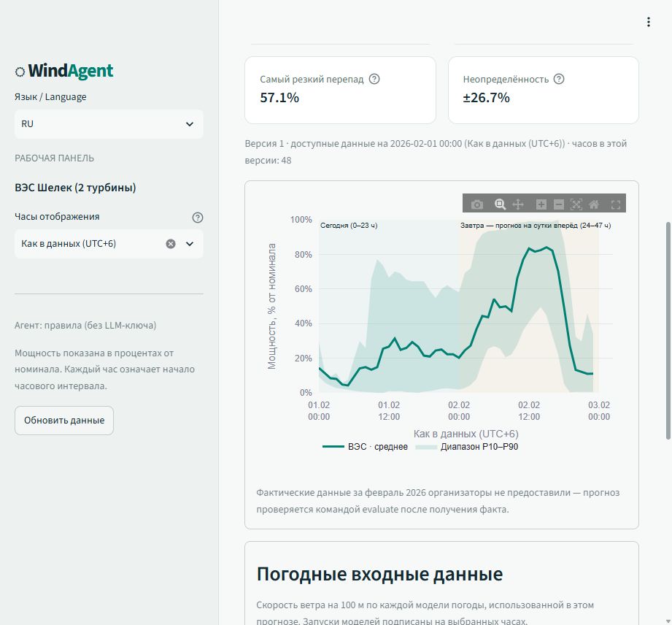Toggle ВЭС · среднее legend series

pos(365,447)
